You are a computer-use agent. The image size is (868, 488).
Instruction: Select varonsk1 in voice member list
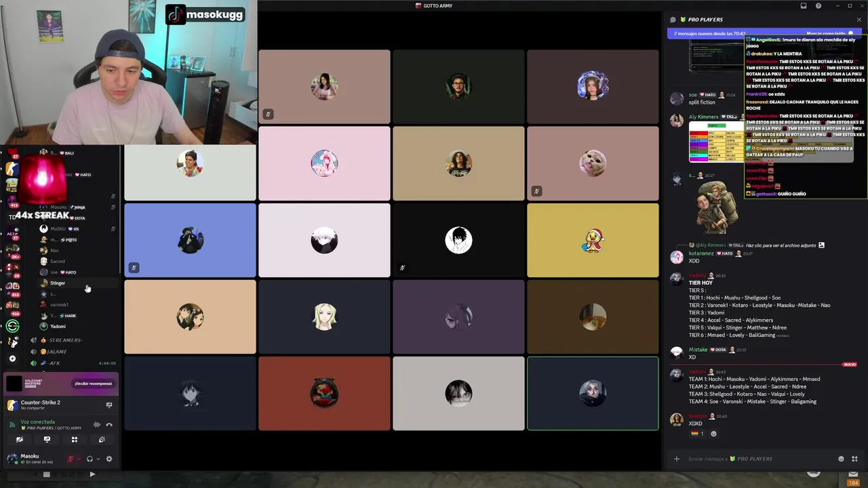[x=77, y=305]
